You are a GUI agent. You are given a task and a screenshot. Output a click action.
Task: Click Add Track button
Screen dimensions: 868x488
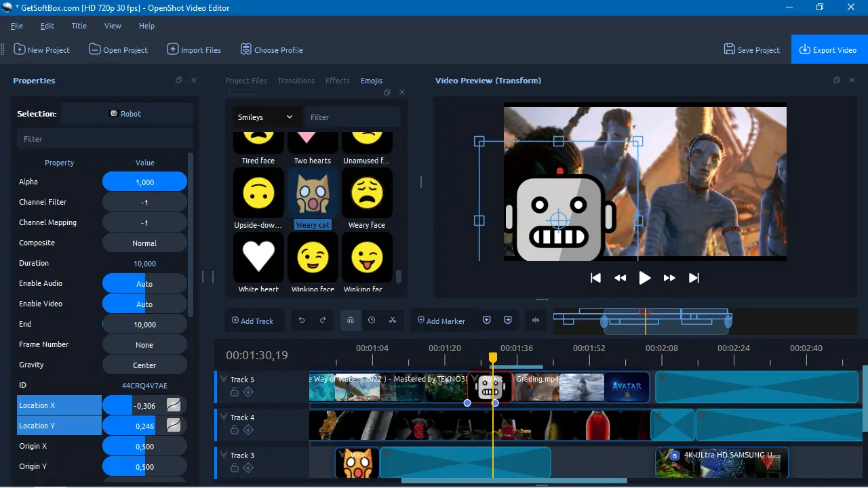[252, 321]
